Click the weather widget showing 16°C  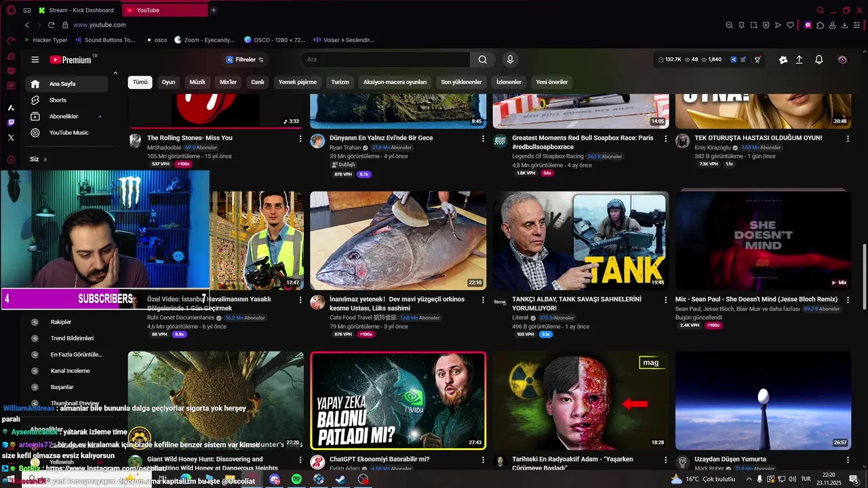[x=703, y=479]
